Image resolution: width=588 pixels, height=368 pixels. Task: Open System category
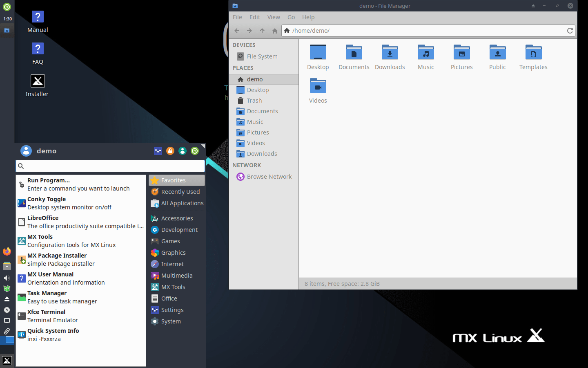tap(177, 321)
